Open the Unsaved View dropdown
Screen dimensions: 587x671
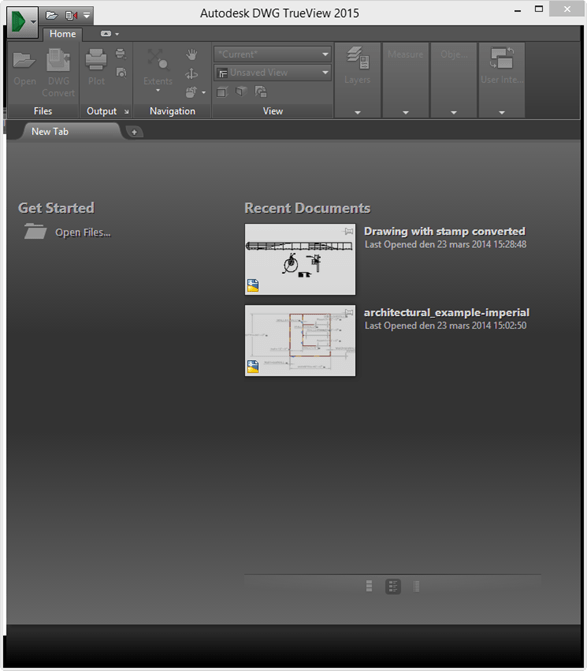click(x=273, y=73)
